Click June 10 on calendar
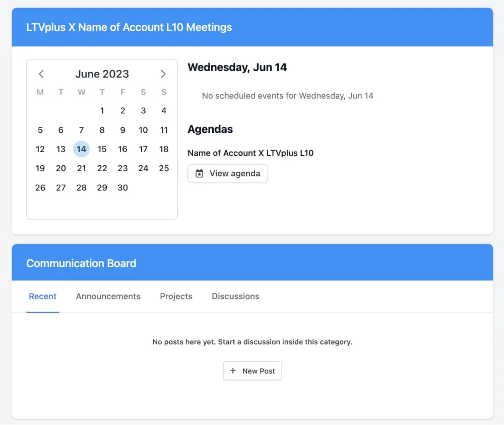This screenshot has height=425, width=504. 143,130
